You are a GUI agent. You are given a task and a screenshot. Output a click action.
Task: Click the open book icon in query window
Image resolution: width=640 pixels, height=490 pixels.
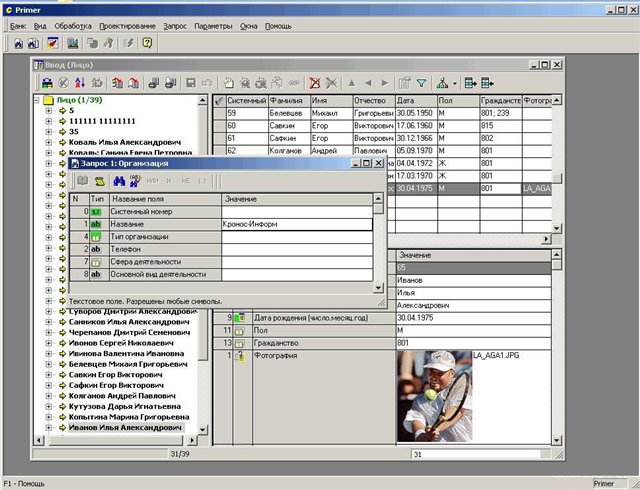pos(83,180)
